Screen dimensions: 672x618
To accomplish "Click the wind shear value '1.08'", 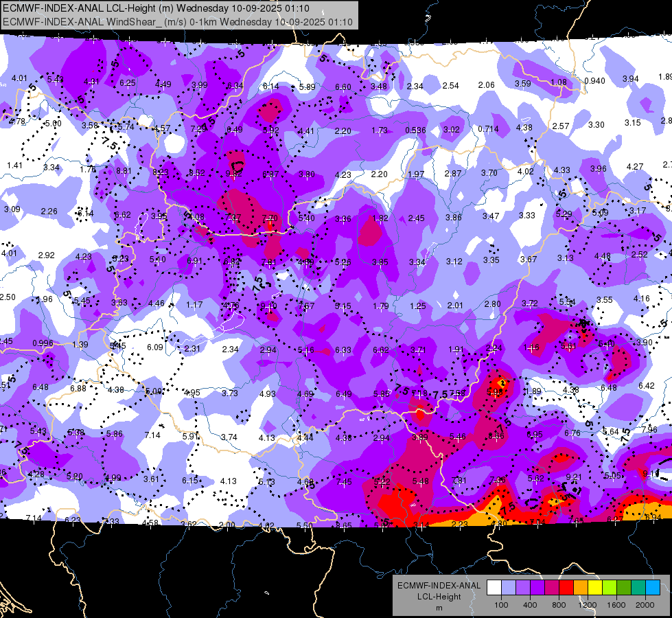I will click(x=559, y=82).
